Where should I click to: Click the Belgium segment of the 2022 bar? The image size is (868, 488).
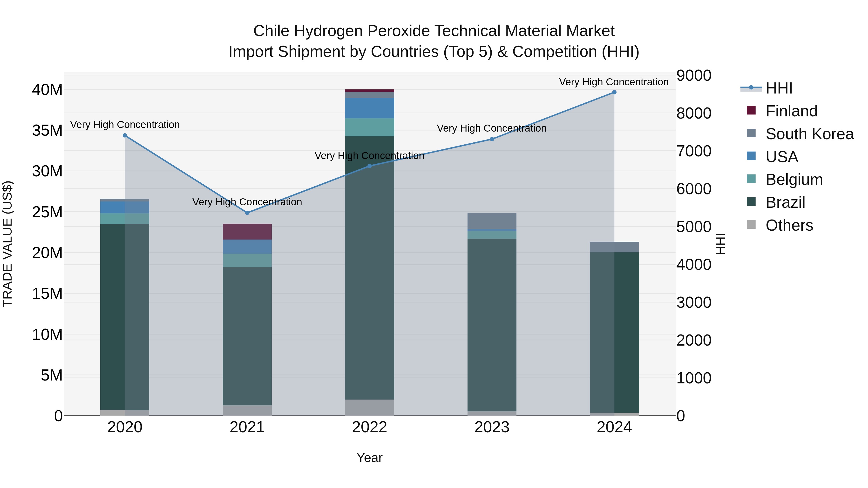pyautogui.click(x=369, y=127)
